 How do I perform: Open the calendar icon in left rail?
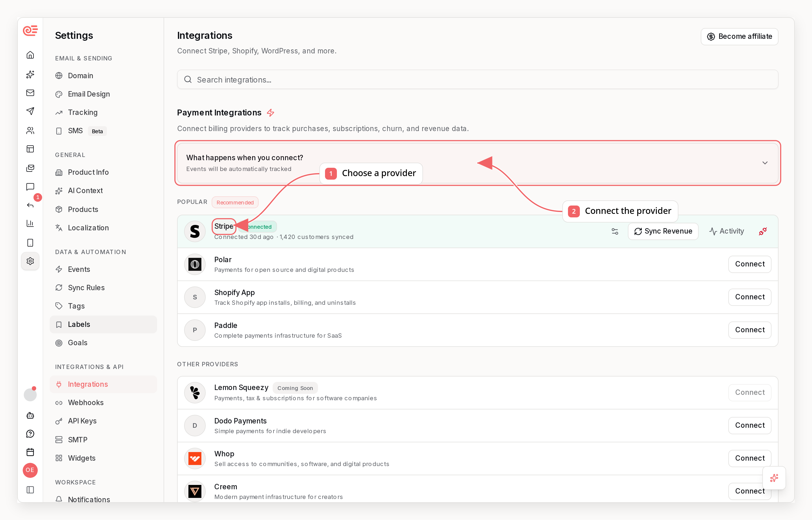tap(30, 452)
